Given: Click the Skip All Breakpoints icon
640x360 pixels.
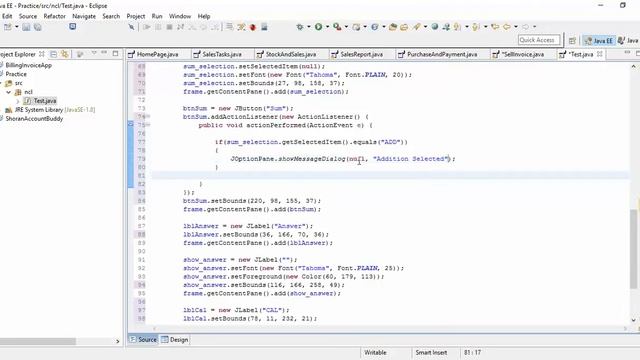Looking at the screenshot, I should pos(131,27).
